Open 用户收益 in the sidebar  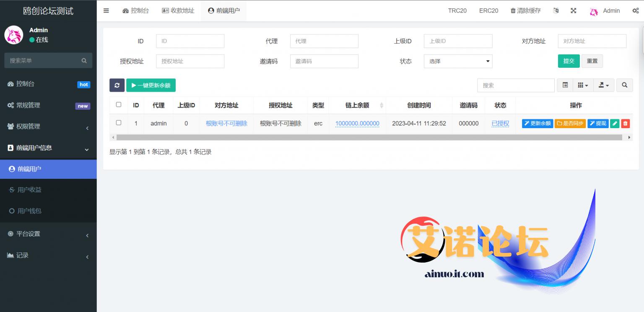(29, 190)
